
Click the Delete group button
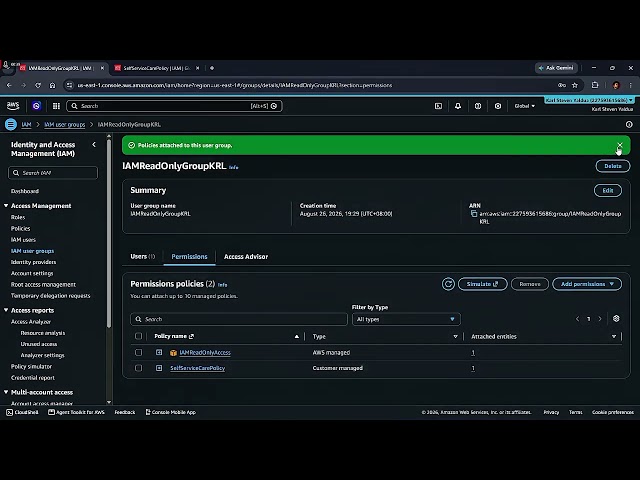613,166
